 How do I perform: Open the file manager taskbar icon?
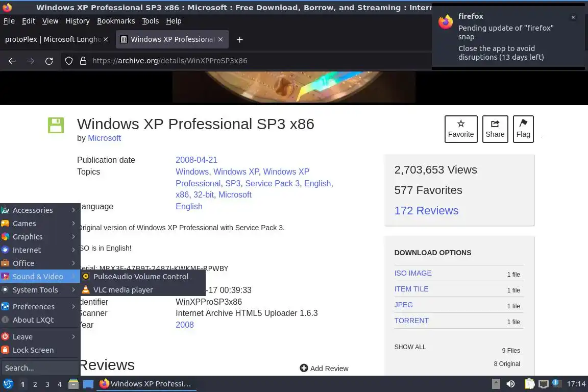(73, 384)
